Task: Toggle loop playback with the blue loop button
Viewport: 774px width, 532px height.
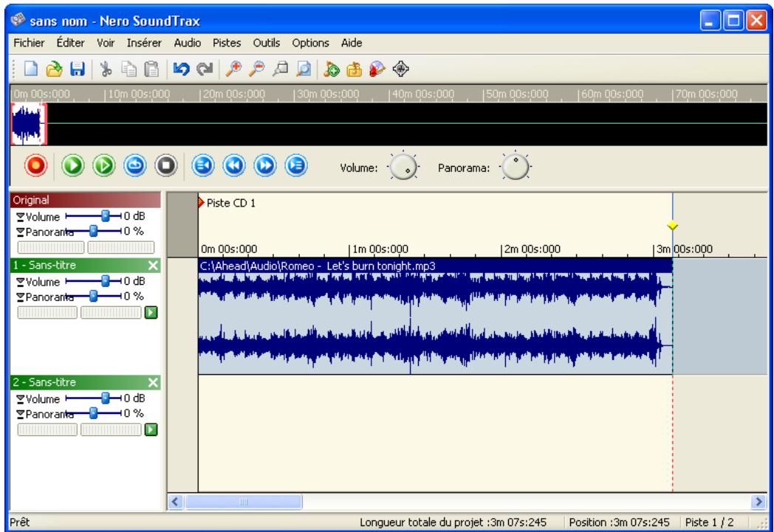Action: point(134,165)
